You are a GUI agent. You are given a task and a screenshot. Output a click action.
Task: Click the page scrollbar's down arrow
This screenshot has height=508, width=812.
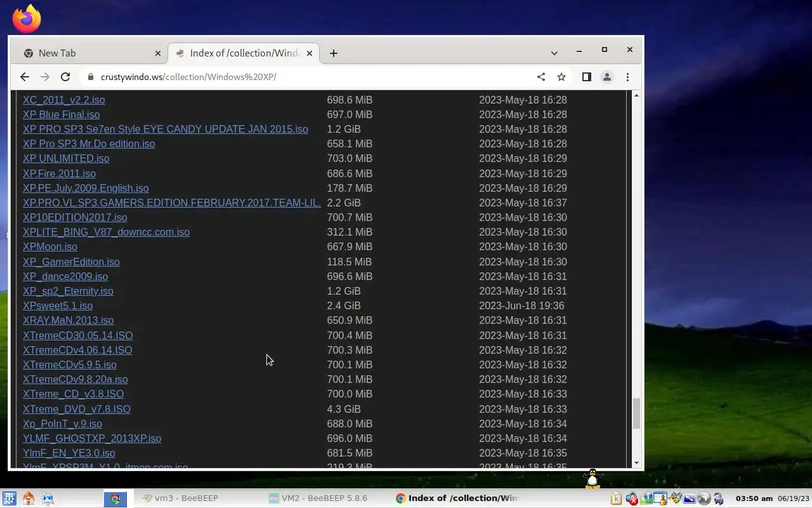(x=636, y=464)
